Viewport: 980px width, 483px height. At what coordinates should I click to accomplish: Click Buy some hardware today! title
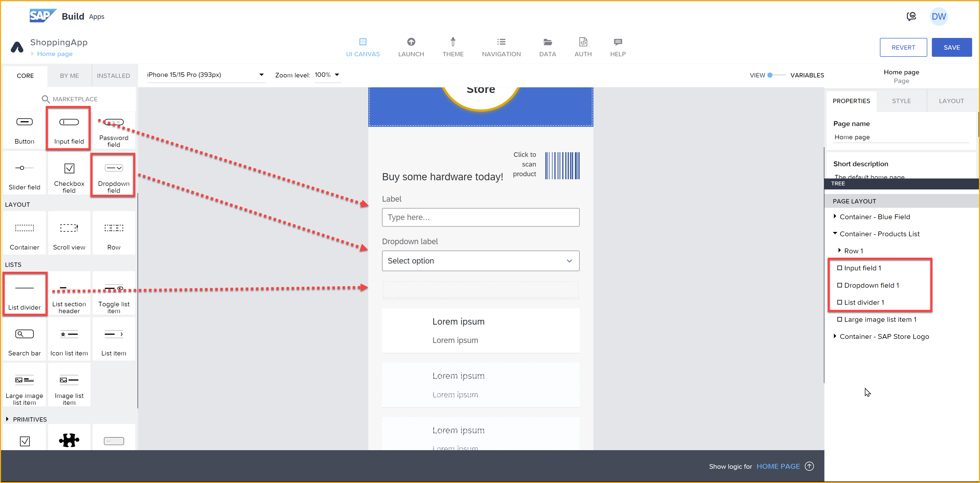pyautogui.click(x=442, y=176)
